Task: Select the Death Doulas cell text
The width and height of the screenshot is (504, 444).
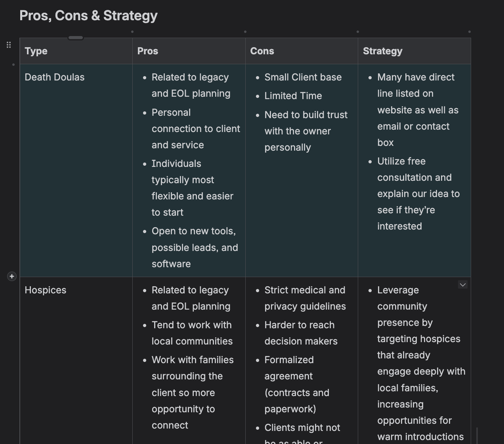Action: tap(54, 77)
